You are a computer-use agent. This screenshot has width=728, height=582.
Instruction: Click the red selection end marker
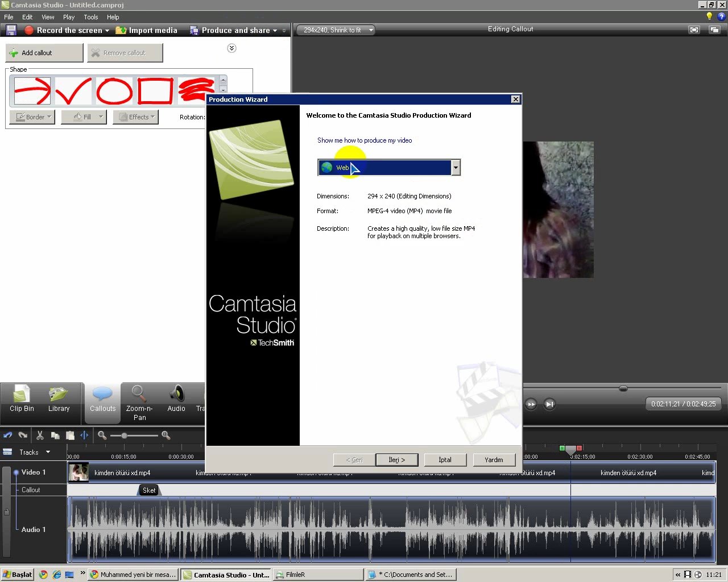coord(579,448)
